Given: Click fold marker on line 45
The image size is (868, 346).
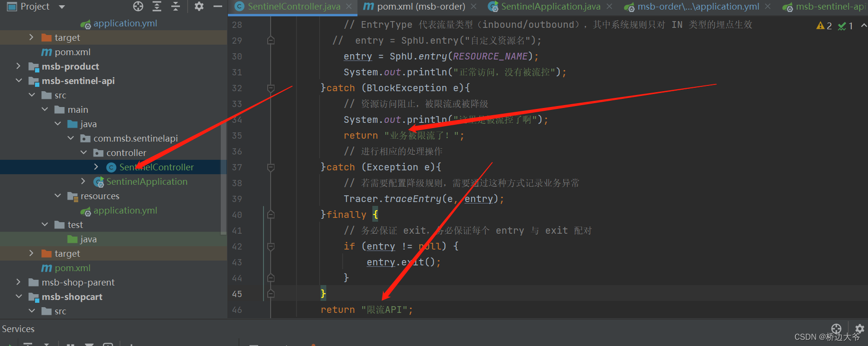Looking at the screenshot, I should tap(271, 294).
